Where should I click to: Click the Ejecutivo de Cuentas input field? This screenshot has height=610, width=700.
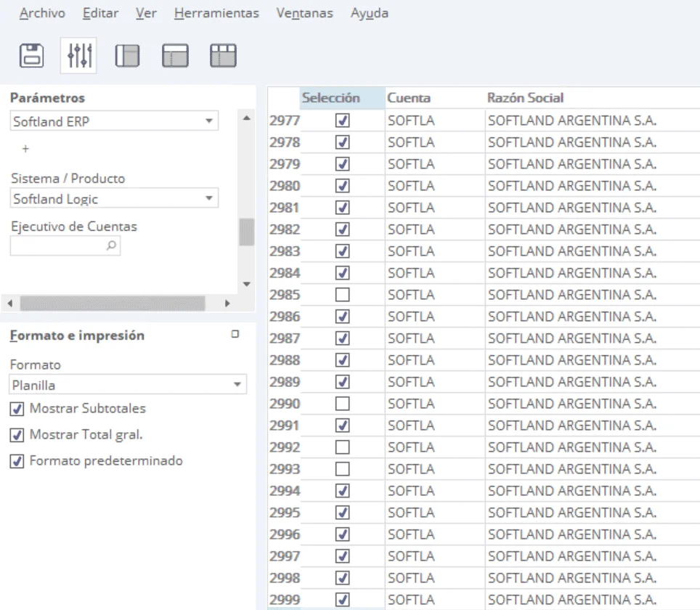click(x=58, y=246)
